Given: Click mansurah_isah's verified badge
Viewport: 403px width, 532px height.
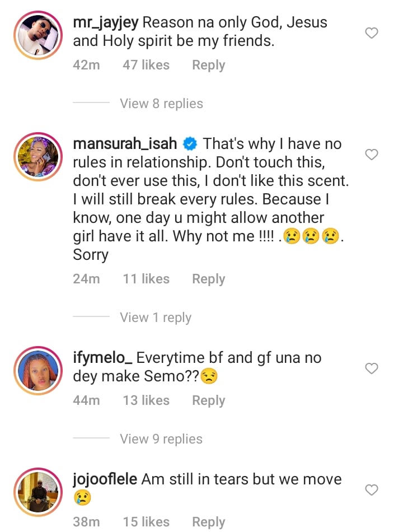Looking at the screenshot, I should [x=190, y=144].
